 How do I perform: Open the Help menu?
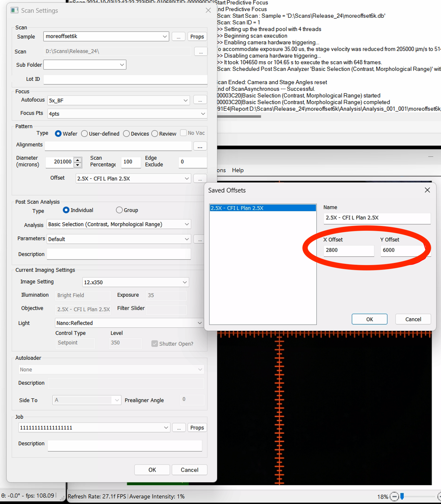click(238, 170)
